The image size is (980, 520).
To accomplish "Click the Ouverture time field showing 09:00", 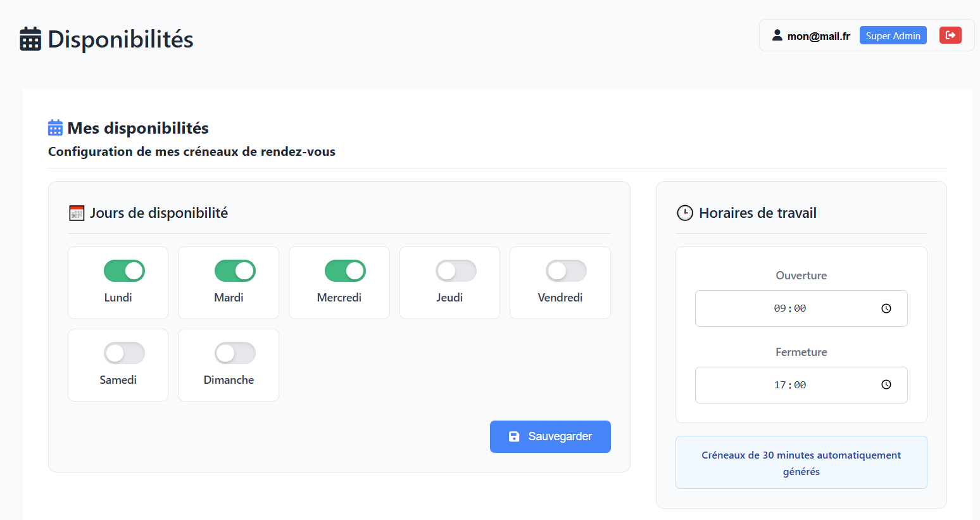I will point(801,308).
